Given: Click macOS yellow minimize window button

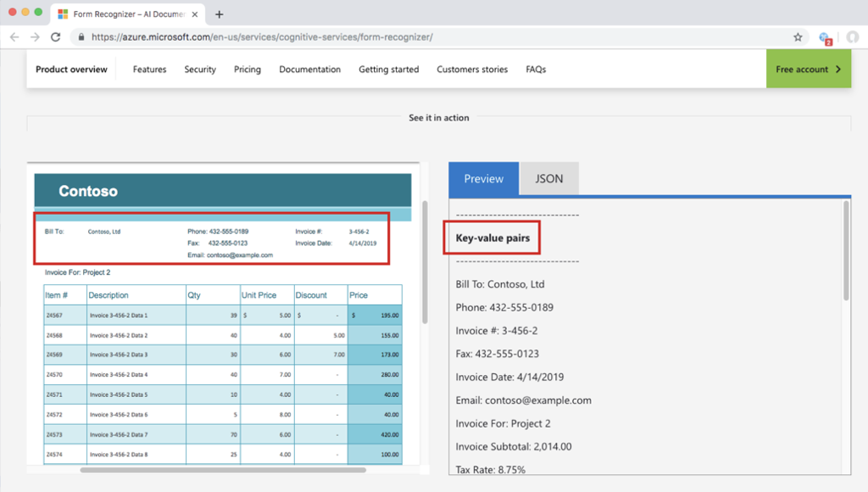Looking at the screenshot, I should [x=25, y=12].
